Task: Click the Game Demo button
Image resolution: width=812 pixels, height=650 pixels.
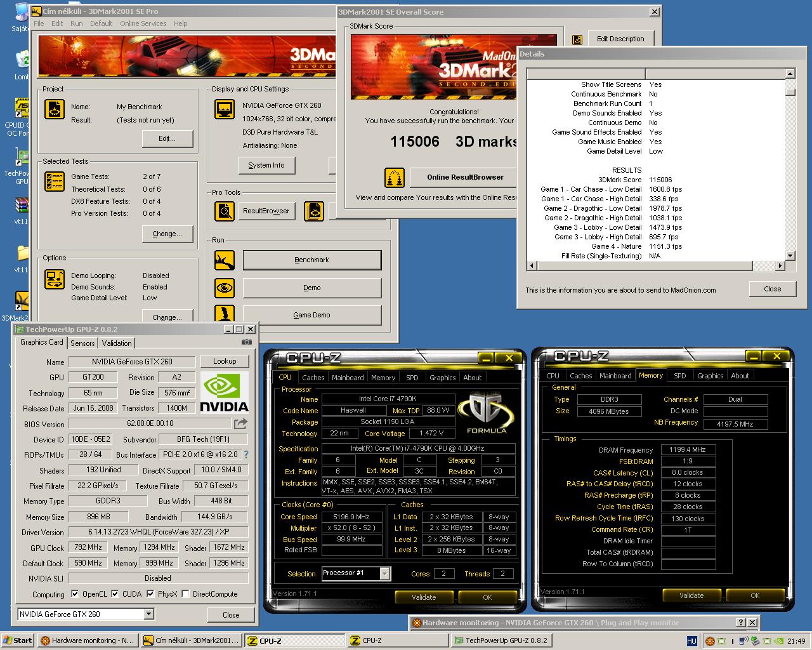Action: coord(312,315)
